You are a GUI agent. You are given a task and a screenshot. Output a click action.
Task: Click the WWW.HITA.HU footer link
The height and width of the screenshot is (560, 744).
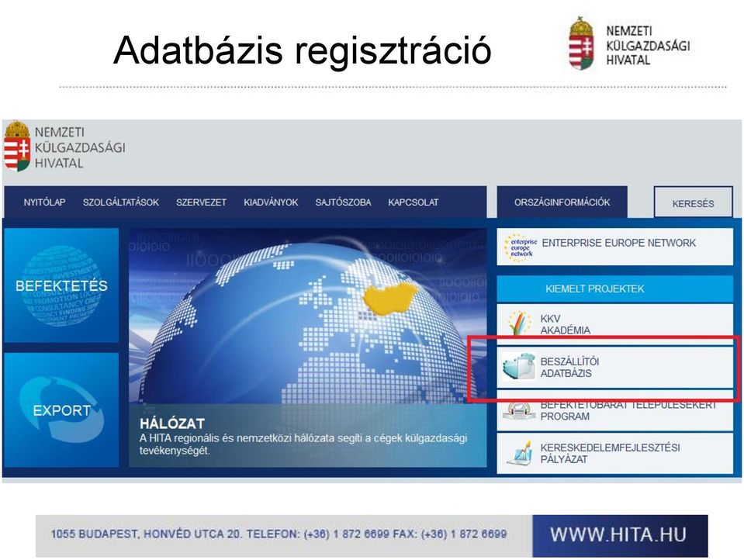[620, 535]
